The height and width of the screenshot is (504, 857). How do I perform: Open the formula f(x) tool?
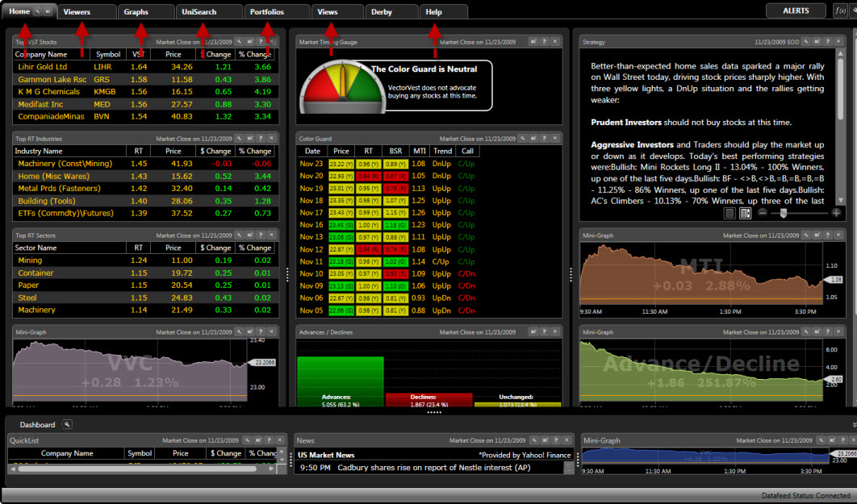point(841,10)
